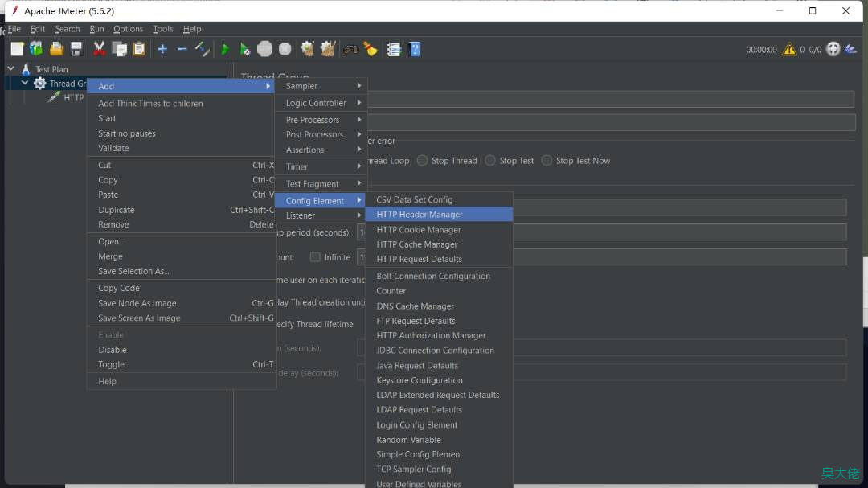Open Search with binoculars icon

coord(350,49)
